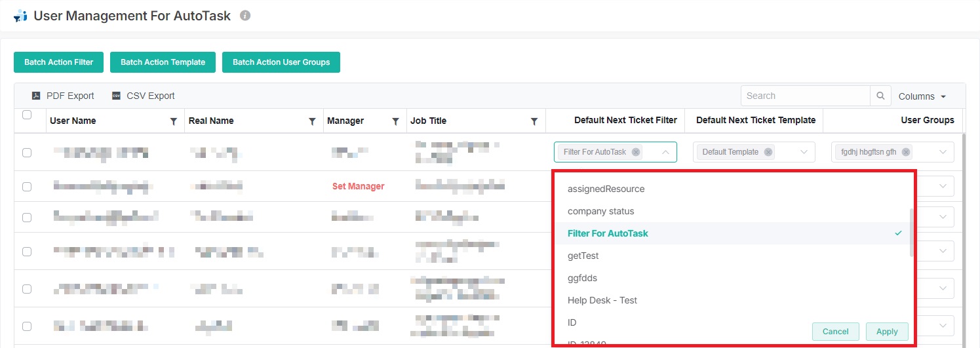Open Manager column filter icon

coord(395,121)
